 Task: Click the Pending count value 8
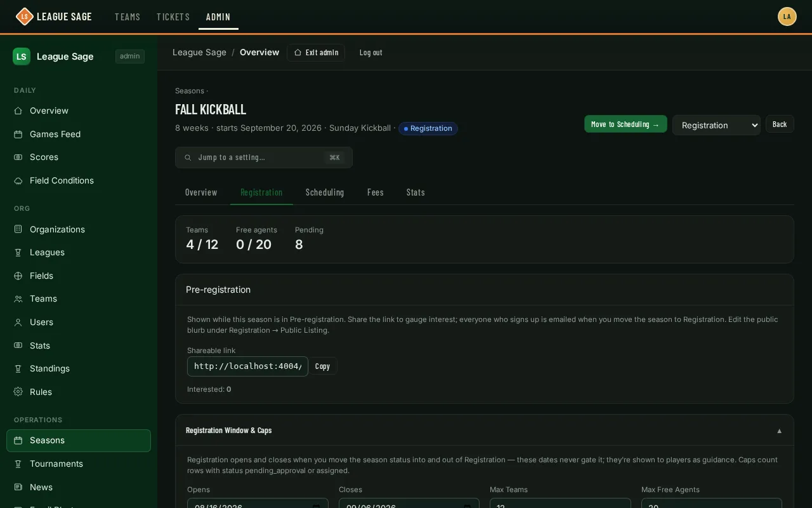299,244
